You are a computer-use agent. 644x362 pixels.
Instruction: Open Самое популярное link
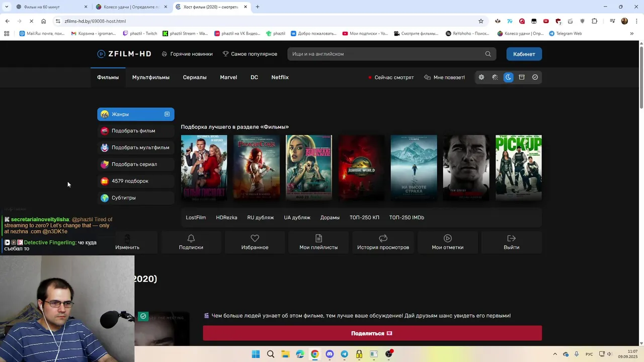[x=250, y=54]
